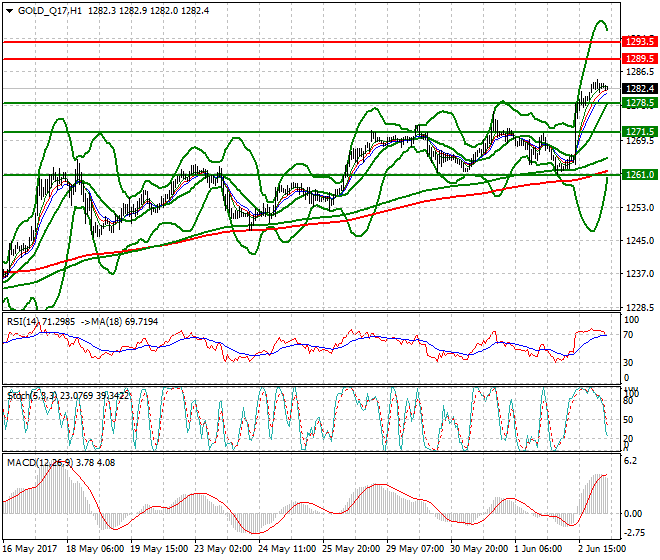Click the 25 May 20:00 time label

351,549
